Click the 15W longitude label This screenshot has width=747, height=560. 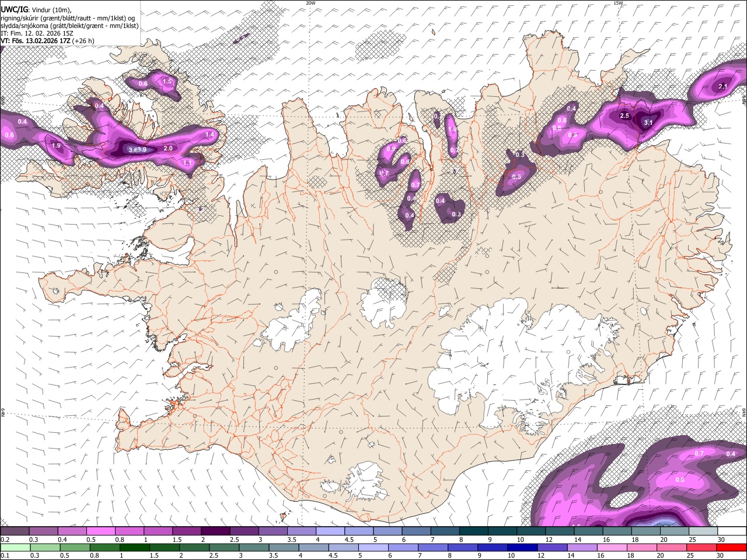pyautogui.click(x=617, y=3)
